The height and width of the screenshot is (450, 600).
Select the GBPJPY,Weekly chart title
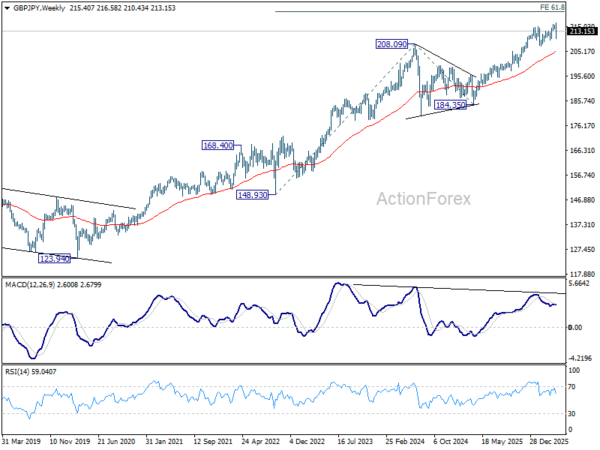tap(39, 8)
